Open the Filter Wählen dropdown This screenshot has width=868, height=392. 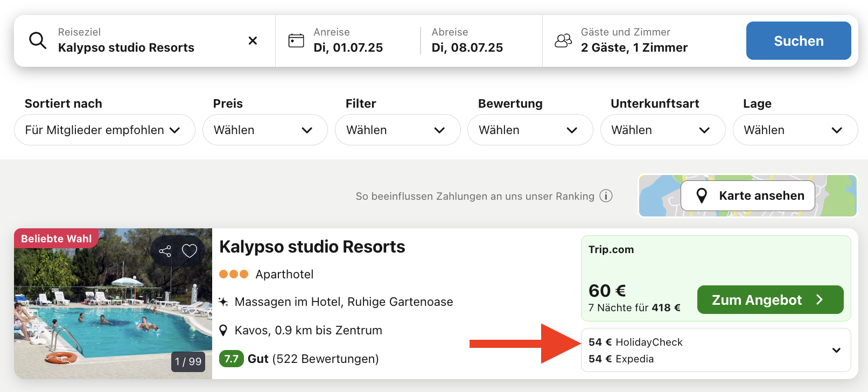397,130
